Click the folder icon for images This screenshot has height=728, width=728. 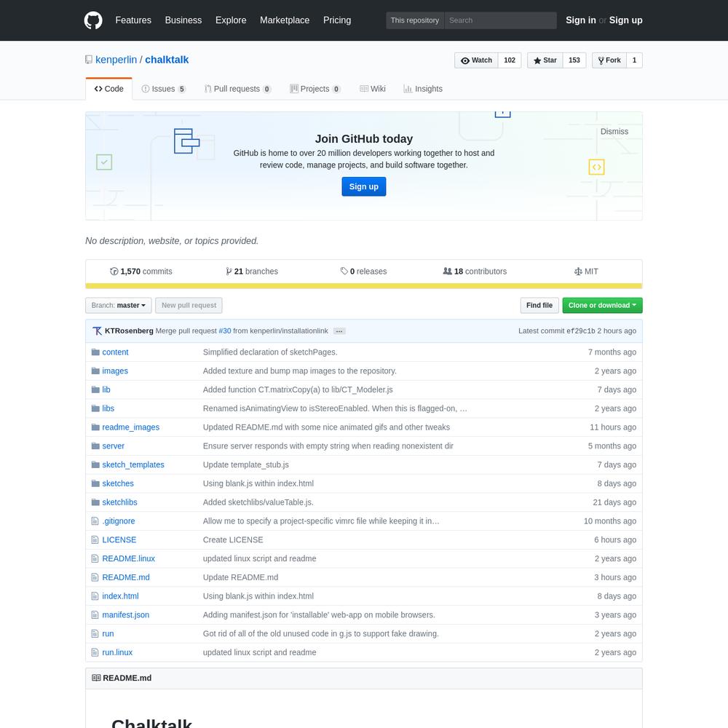[95, 371]
